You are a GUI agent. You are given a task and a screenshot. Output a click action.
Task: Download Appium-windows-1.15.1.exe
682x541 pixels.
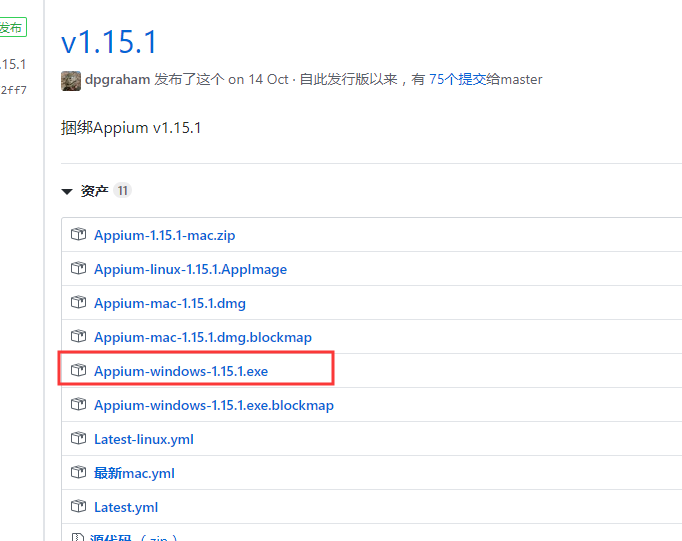181,371
